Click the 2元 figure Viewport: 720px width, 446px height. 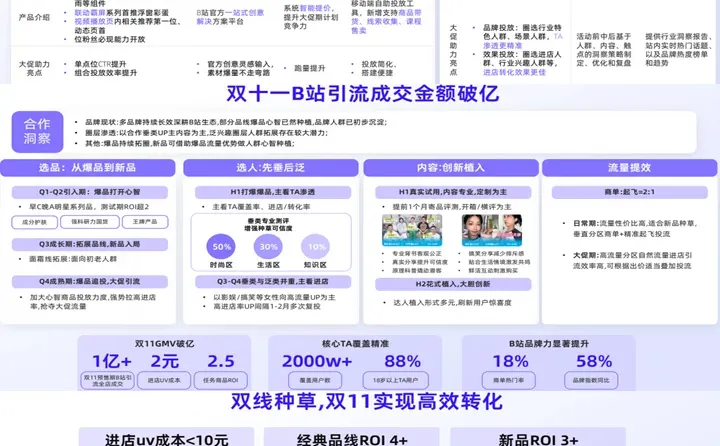coord(164,361)
